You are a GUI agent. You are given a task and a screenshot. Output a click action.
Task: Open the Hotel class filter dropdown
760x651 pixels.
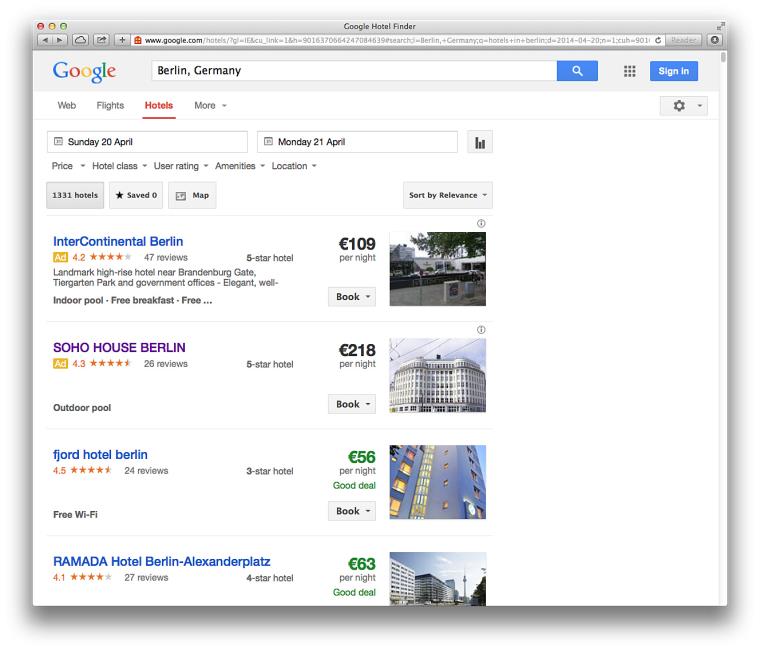tap(119, 166)
